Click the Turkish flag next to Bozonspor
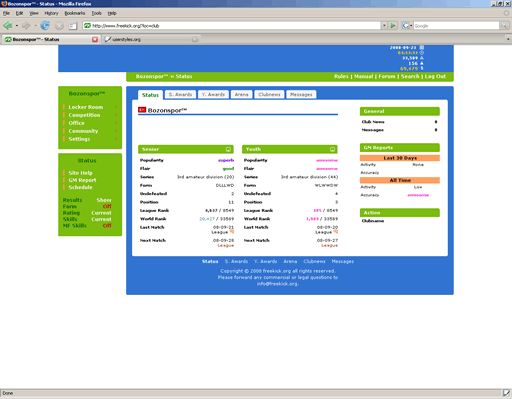The height and width of the screenshot is (399, 512). pos(142,110)
